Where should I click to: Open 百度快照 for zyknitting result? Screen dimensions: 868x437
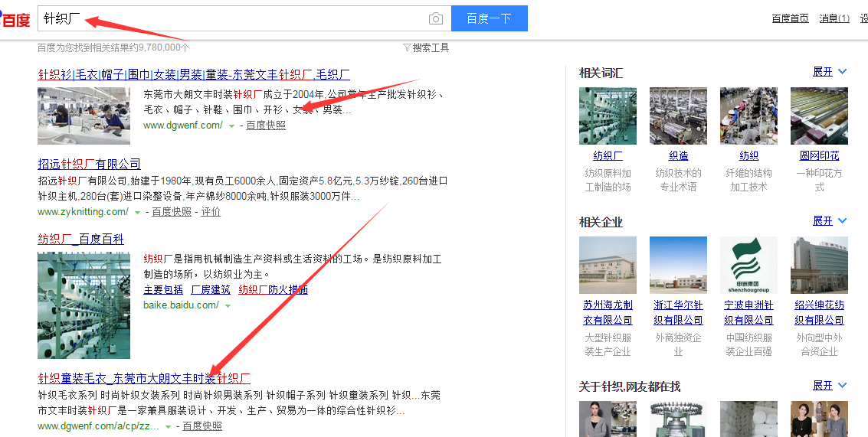(172, 212)
